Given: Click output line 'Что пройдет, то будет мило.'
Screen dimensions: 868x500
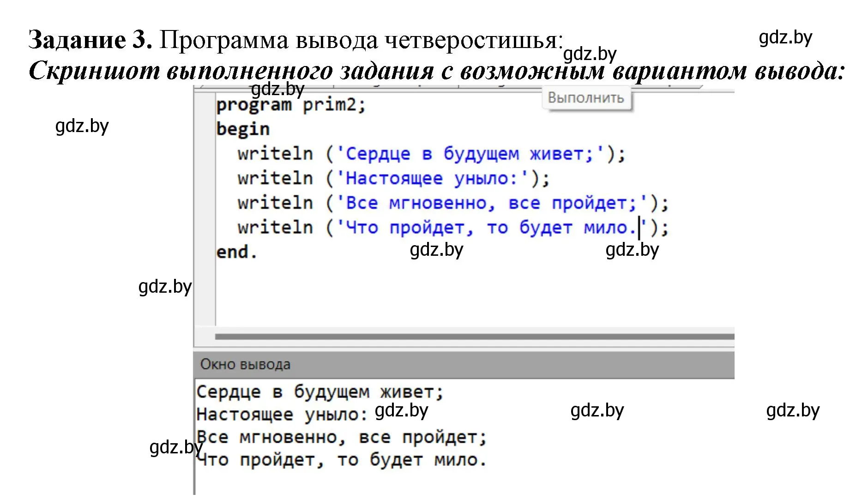Looking at the screenshot, I should tap(342, 460).
